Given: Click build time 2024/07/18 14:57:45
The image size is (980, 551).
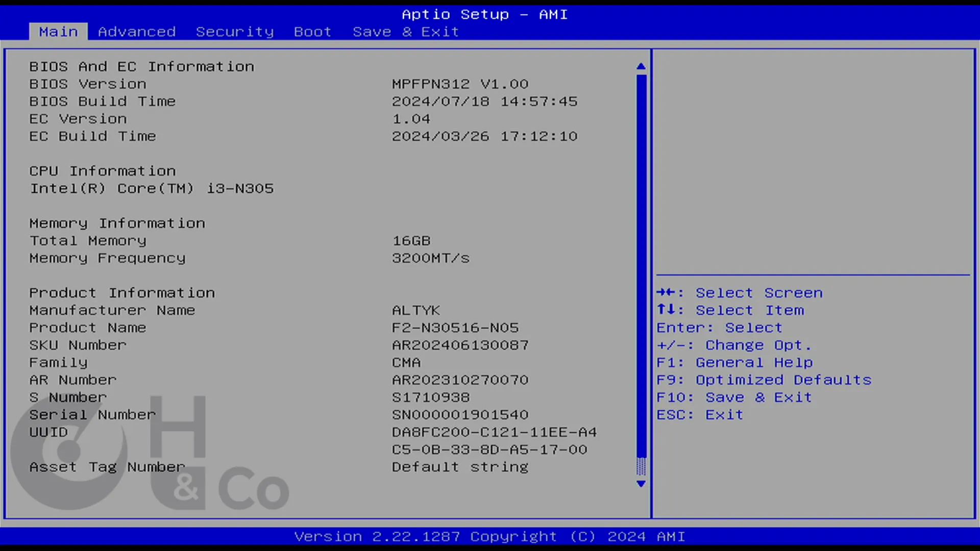Looking at the screenshot, I should (484, 101).
